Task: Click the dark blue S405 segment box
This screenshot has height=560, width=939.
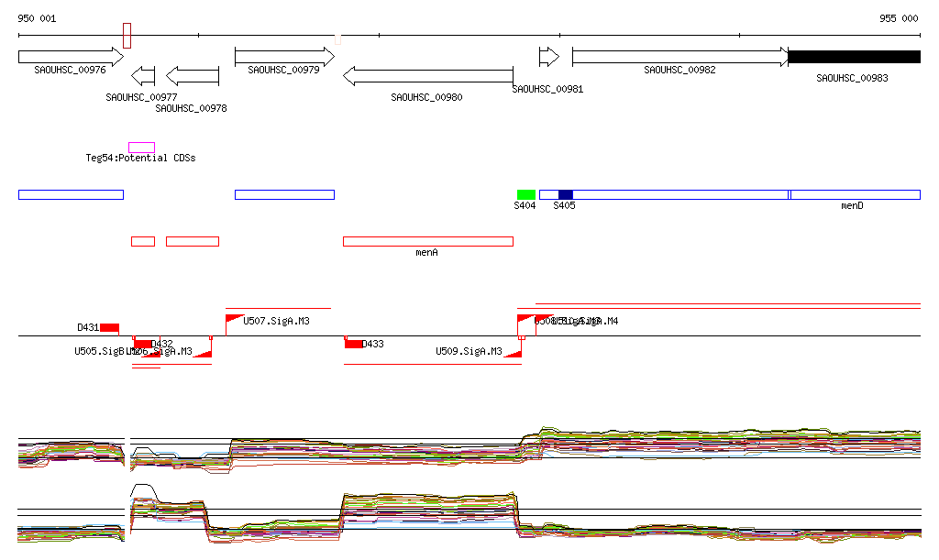Action: click(565, 194)
